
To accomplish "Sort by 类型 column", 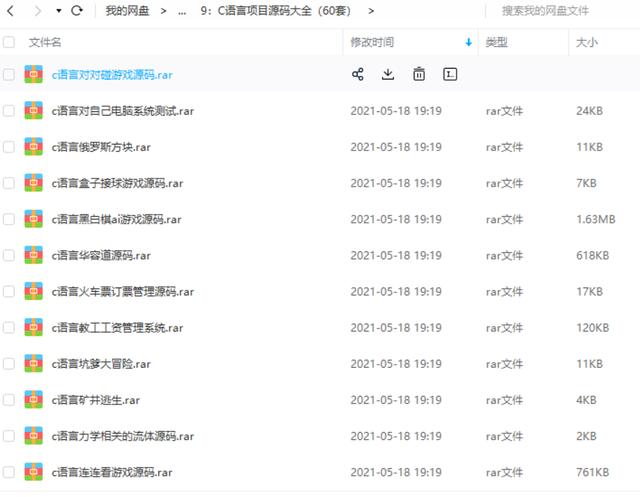I will (x=496, y=42).
